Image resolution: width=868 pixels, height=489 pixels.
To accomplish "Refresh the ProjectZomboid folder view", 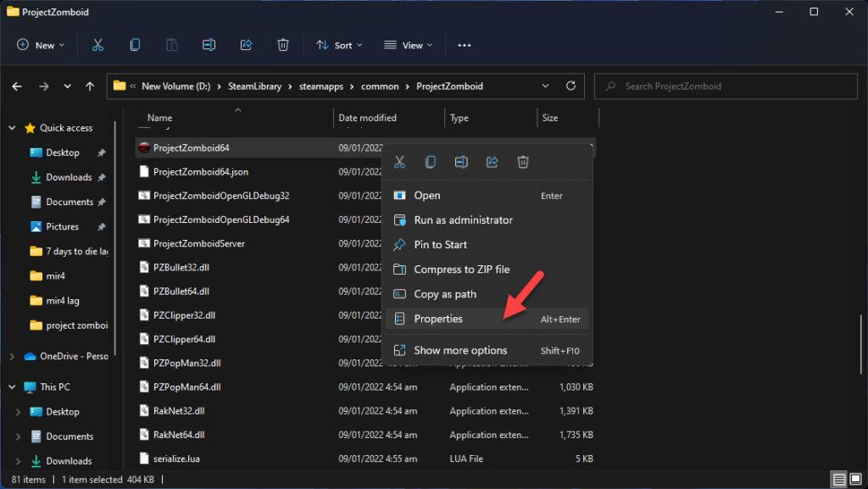I will [x=570, y=86].
